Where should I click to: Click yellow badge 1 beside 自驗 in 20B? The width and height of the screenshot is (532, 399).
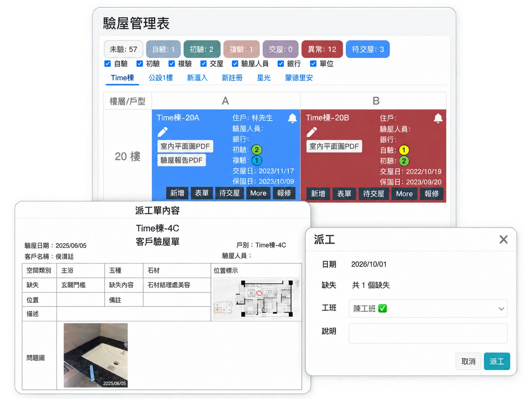tap(404, 150)
